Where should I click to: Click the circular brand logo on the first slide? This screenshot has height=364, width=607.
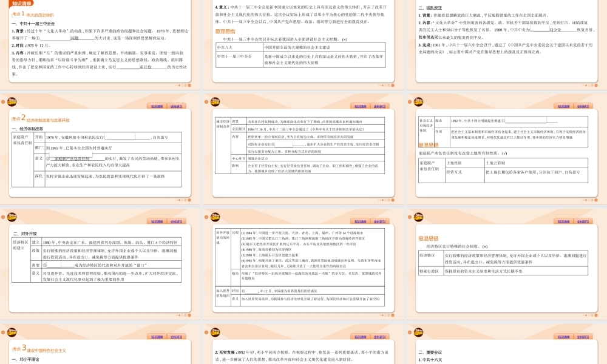pyautogui.click(x=11, y=101)
